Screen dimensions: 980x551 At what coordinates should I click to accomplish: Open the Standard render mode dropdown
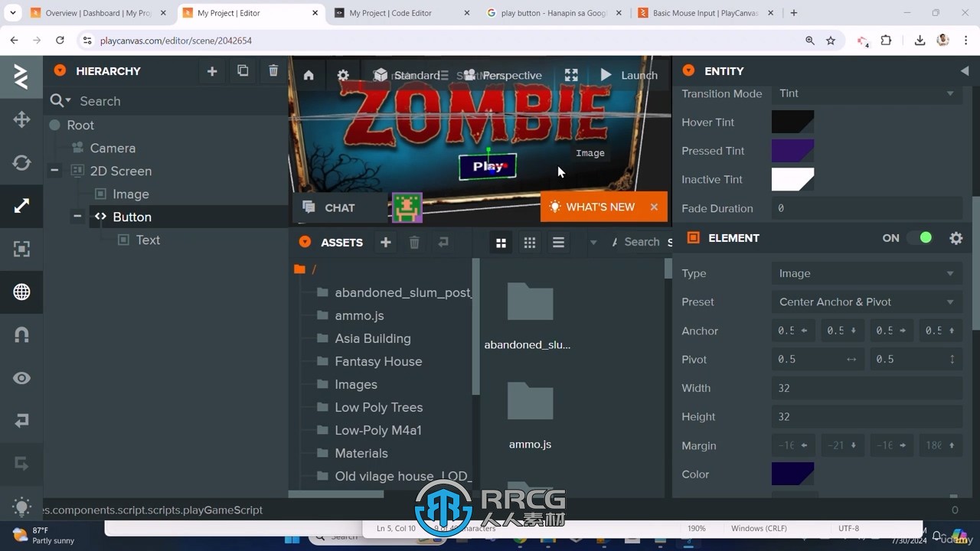[x=407, y=75]
